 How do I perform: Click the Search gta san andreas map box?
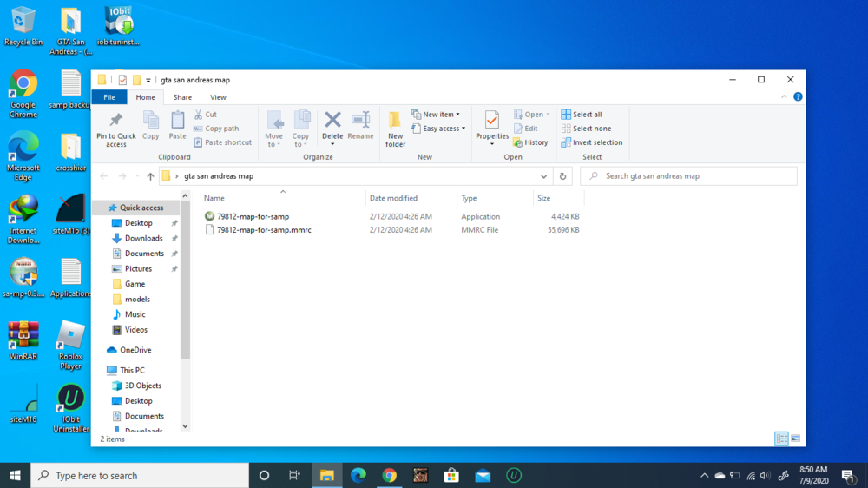[688, 176]
